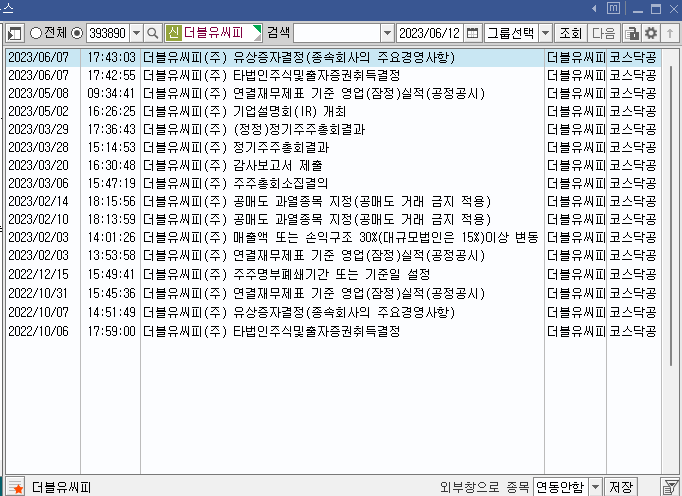682x496 pixels.
Task: Open the calendar date picker icon
Action: pyautogui.click(x=472, y=33)
